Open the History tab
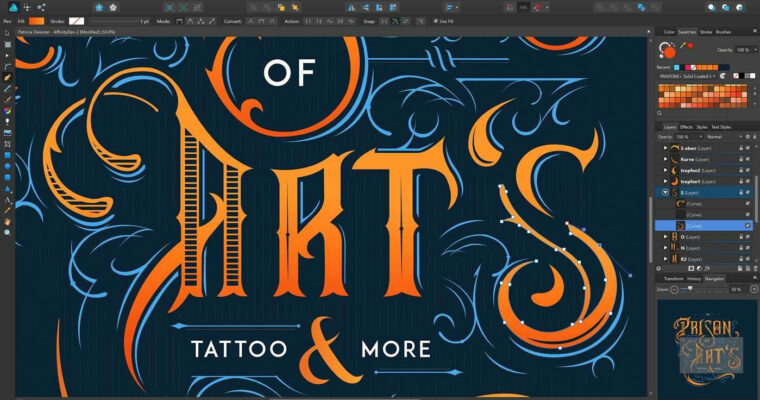This screenshot has height=400, width=760. [x=694, y=279]
